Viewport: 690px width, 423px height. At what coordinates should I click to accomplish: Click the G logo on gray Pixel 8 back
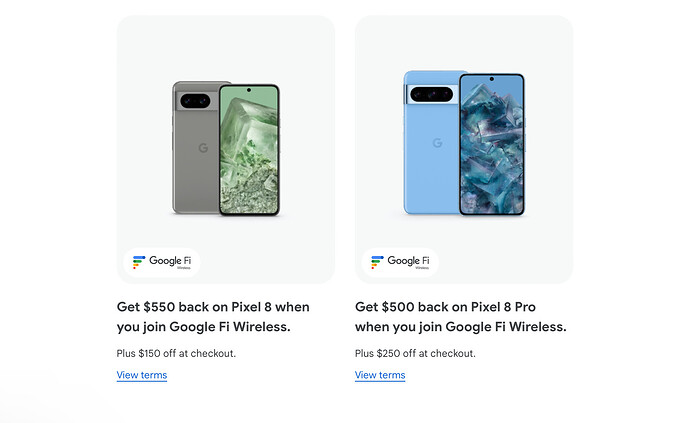click(x=203, y=148)
